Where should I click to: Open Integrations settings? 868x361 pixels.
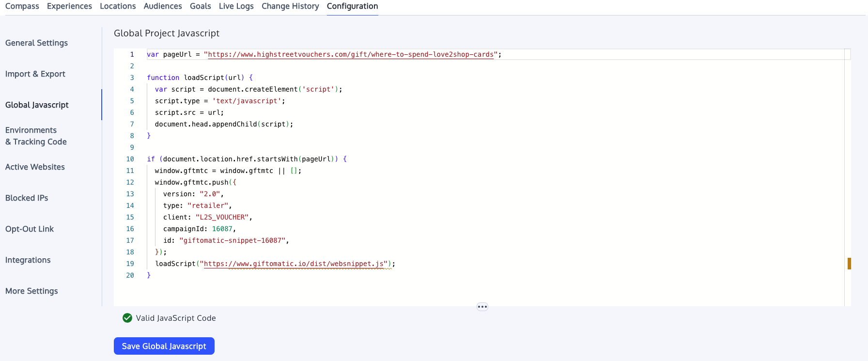point(28,260)
